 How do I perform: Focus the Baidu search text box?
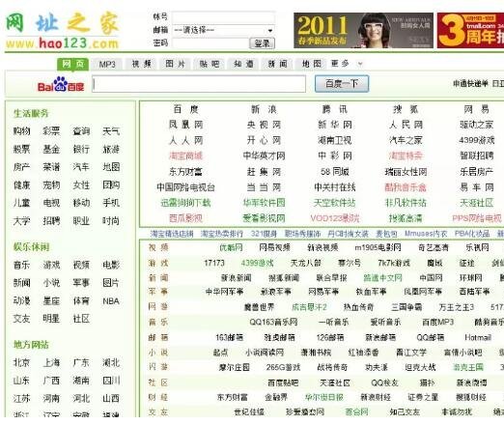pos(199,84)
